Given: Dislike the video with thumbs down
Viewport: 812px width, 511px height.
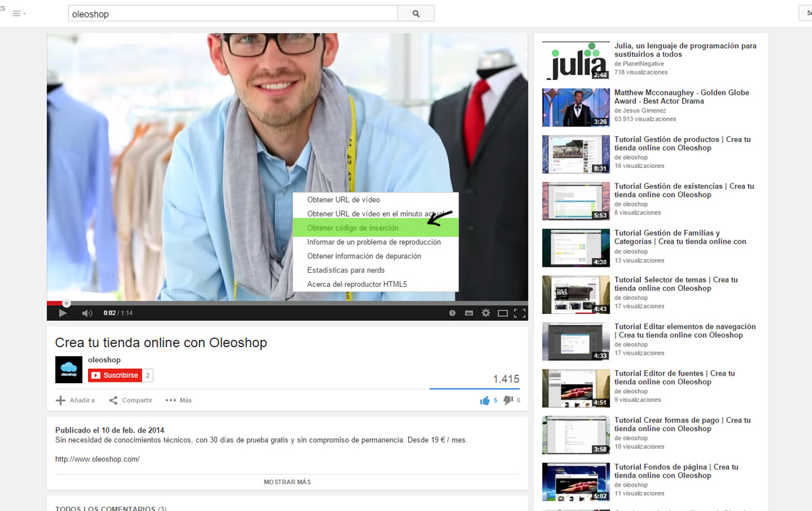Looking at the screenshot, I should click(508, 401).
